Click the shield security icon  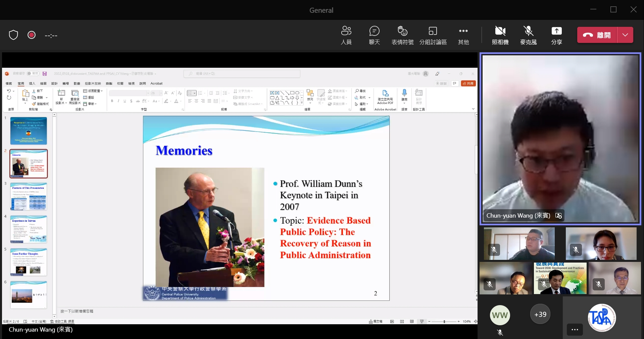[x=13, y=35]
